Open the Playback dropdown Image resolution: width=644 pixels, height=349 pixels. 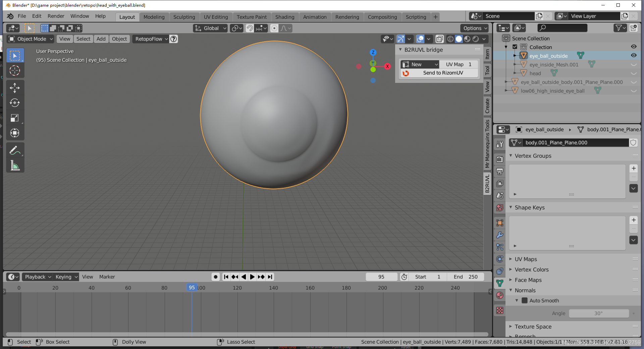coord(37,277)
